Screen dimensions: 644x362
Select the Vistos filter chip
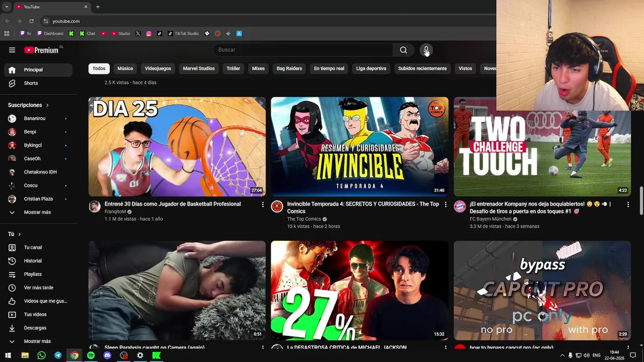click(465, 68)
